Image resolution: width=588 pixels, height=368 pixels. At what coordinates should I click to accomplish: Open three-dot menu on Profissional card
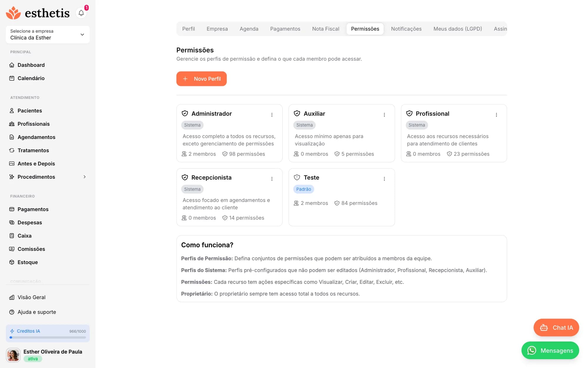[x=496, y=115]
